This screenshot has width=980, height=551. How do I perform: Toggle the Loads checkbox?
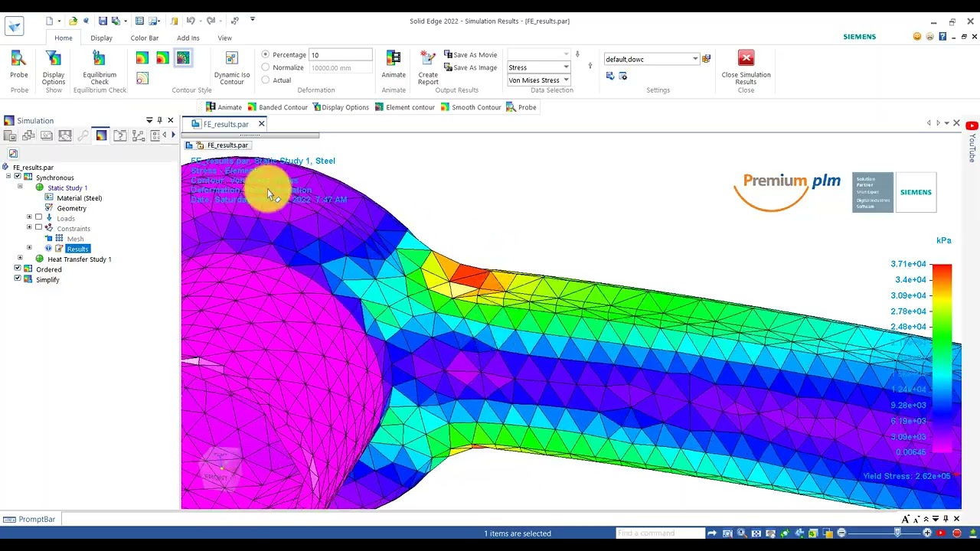(x=39, y=218)
